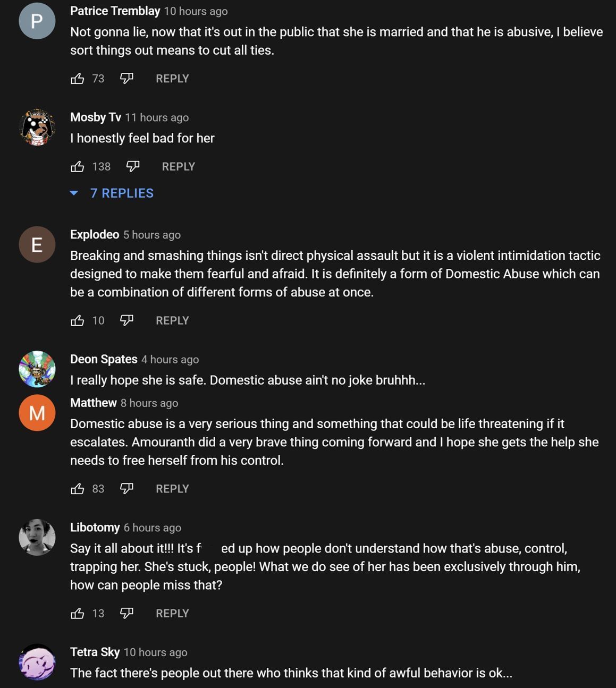
Task: Collapse replies using the blue chevron arrow
Action: [74, 193]
